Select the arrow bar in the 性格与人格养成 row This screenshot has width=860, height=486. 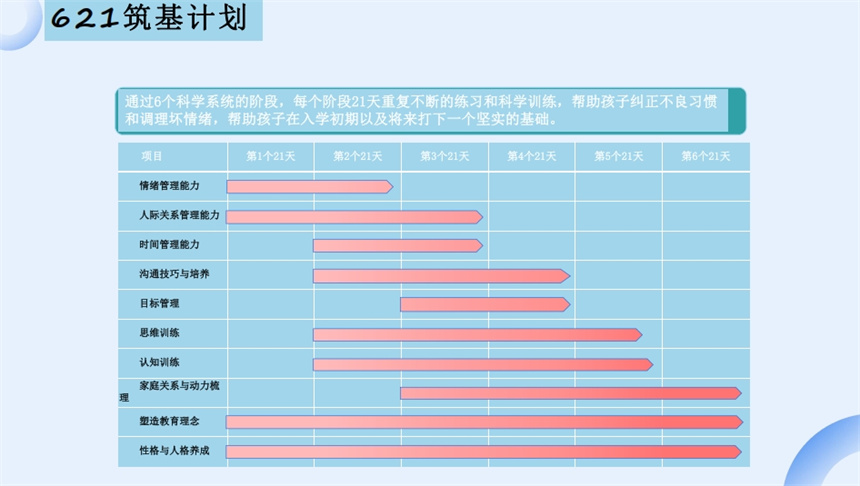[484, 452]
